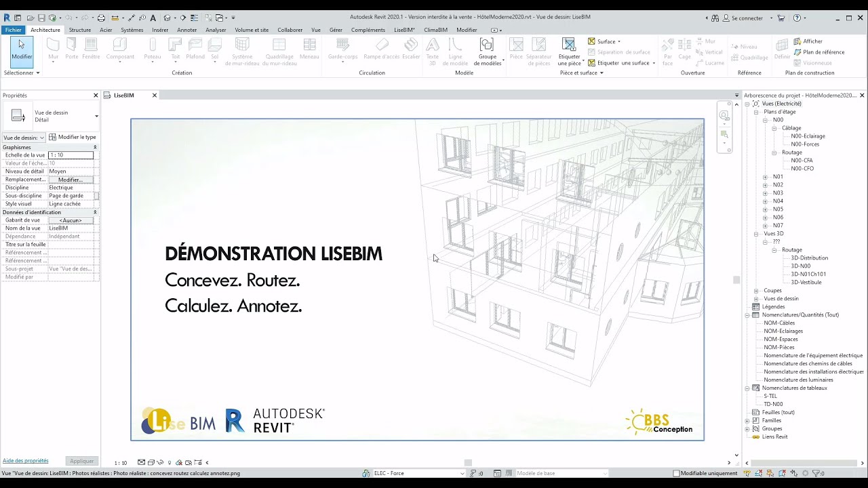Image resolution: width=868 pixels, height=488 pixels.
Task: Click the element type icon in Properties panel
Action: click(x=18, y=116)
